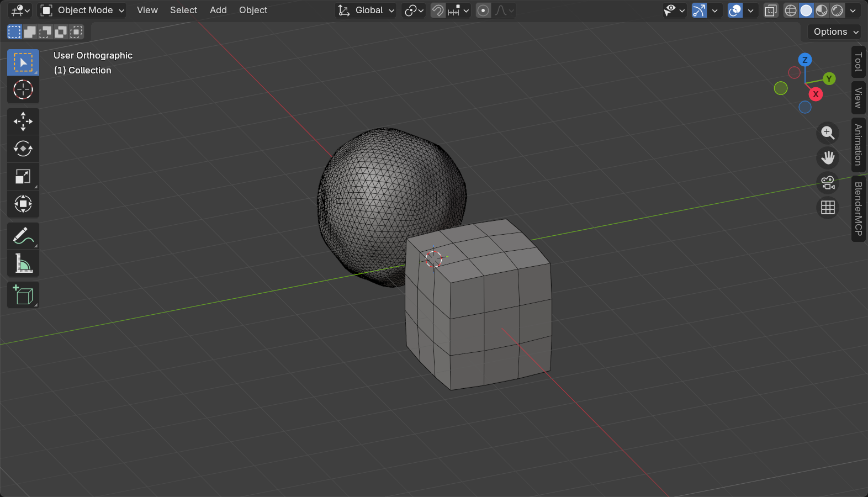This screenshot has width=868, height=497.
Task: Expand gizmo options dropdown arrow
Action: coord(715,10)
